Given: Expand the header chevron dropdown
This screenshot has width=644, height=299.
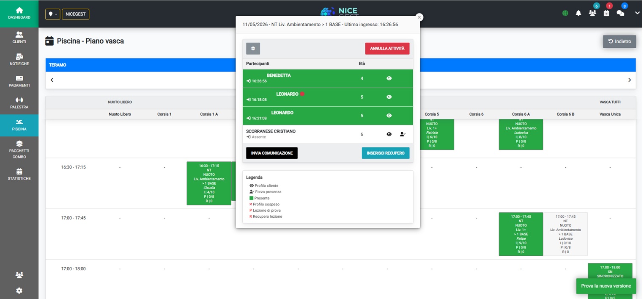Looking at the screenshot, I should [x=637, y=13].
